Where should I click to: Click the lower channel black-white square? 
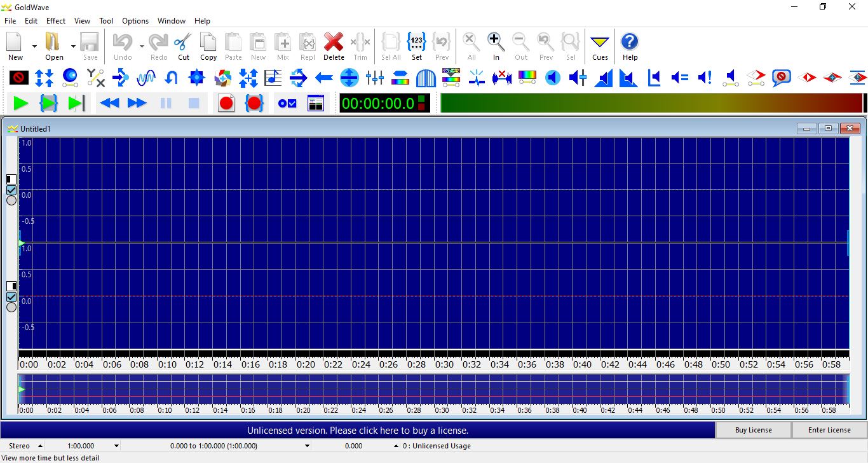[x=11, y=286]
